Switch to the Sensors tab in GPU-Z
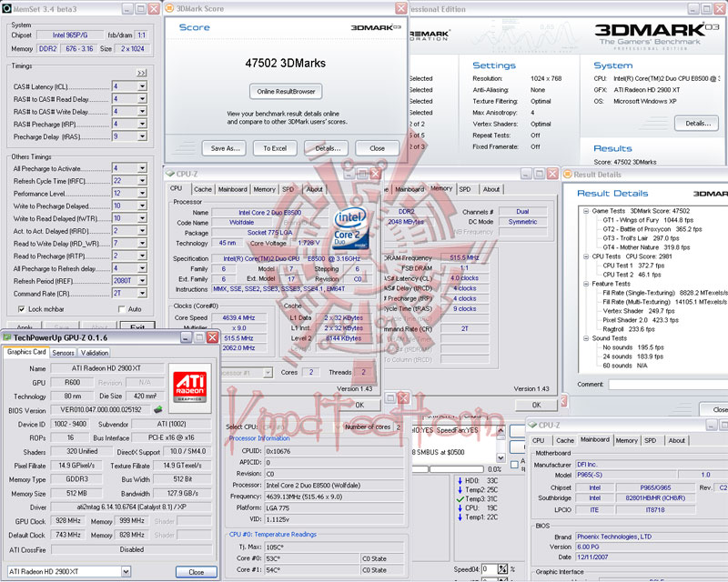728x582 pixels. [63, 353]
